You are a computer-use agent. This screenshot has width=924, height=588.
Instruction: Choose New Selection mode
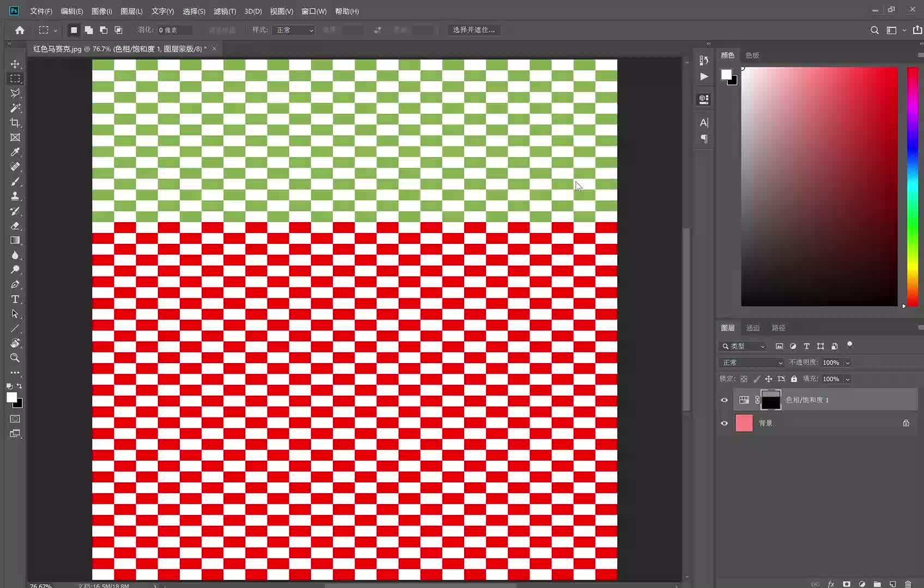click(x=74, y=30)
